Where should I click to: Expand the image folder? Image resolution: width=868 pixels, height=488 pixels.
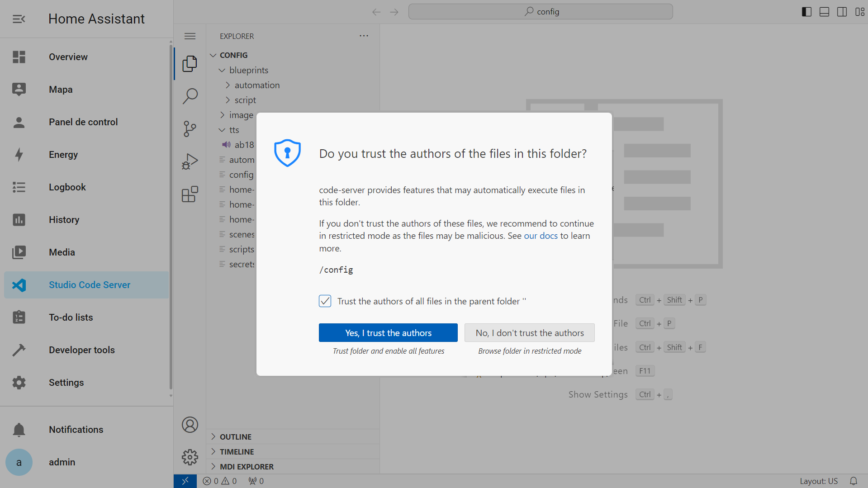tap(232, 115)
